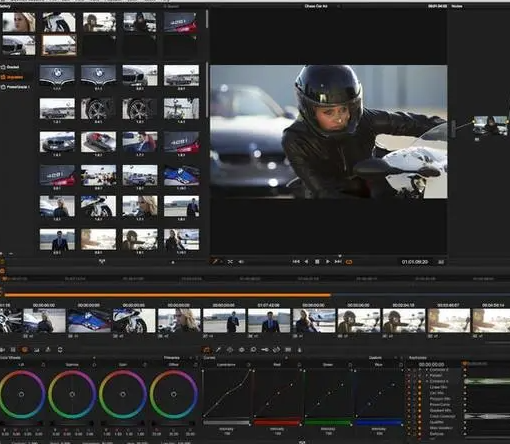Play the clip forward in viewer
The image size is (510, 444).
[328, 262]
